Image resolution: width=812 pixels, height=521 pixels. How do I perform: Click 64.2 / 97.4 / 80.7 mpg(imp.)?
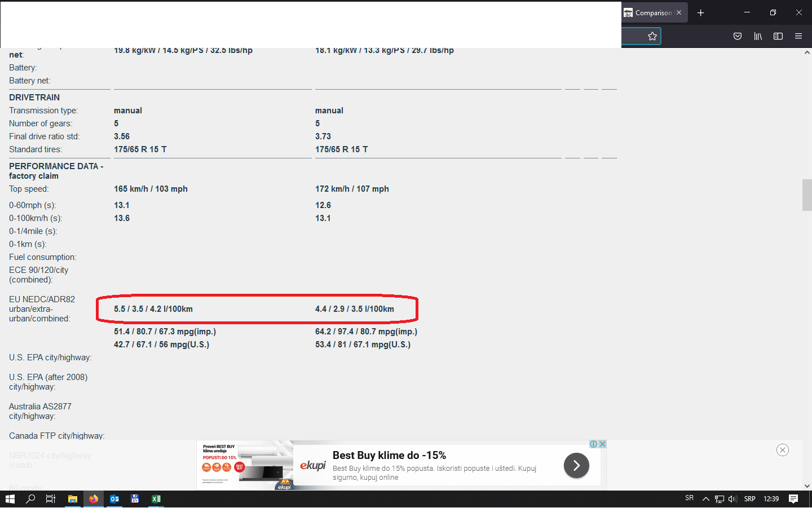point(366,332)
